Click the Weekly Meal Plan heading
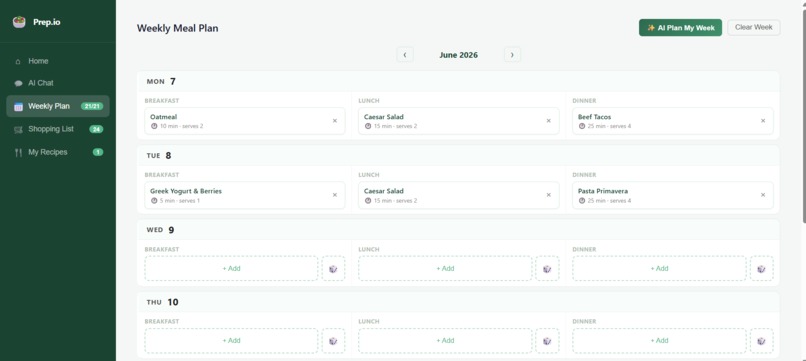Image resolution: width=806 pixels, height=361 pixels. click(177, 28)
